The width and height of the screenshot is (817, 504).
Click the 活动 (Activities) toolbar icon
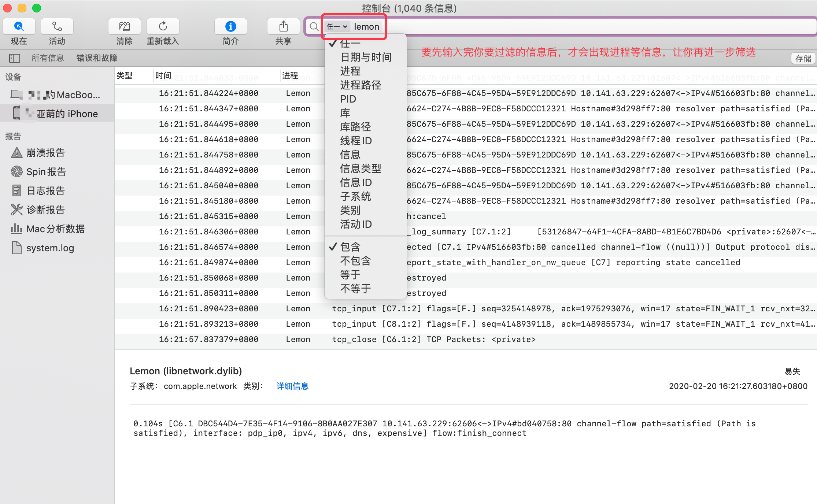(x=57, y=27)
